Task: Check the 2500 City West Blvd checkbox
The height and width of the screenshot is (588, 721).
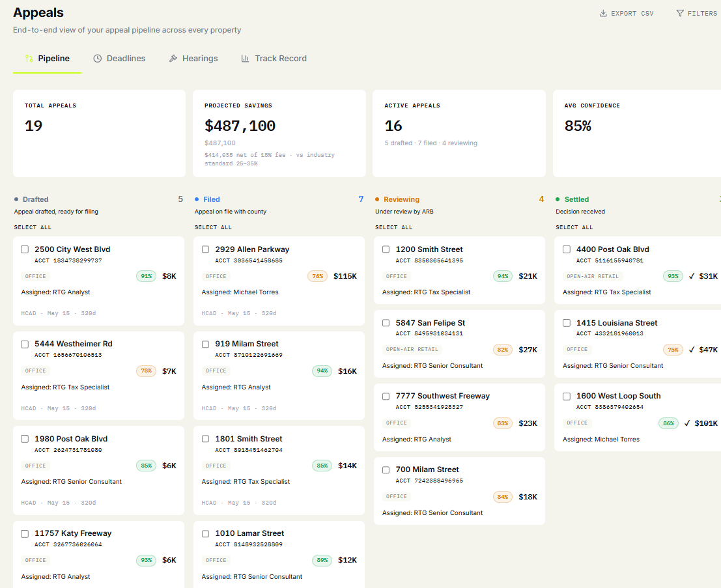Action: (25, 249)
